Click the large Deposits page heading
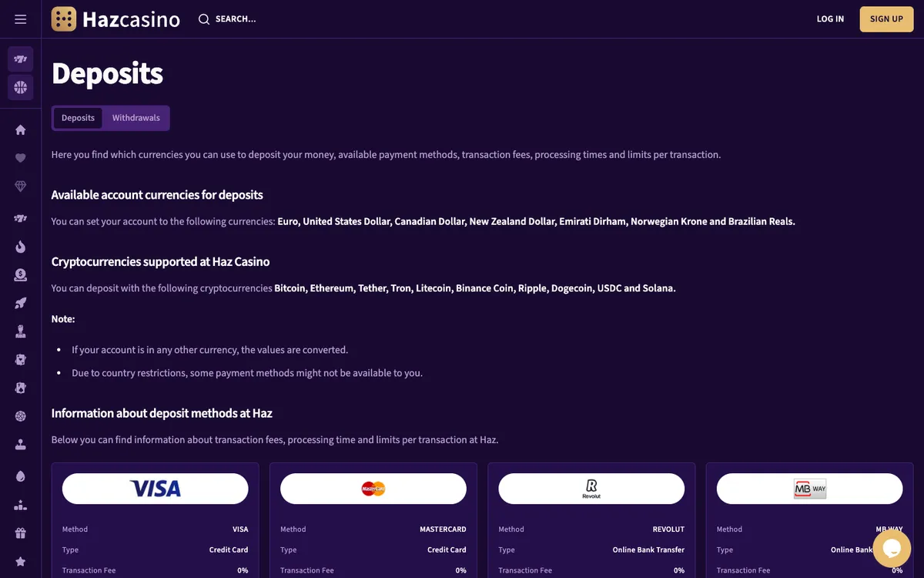Viewport: 924px width, 578px height. 107,74
